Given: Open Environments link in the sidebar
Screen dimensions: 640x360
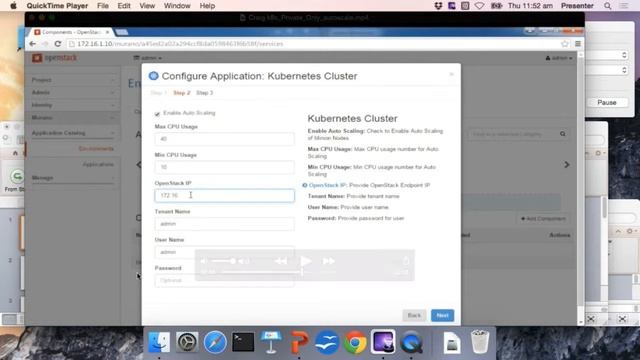Looking at the screenshot, I should click(x=96, y=149).
